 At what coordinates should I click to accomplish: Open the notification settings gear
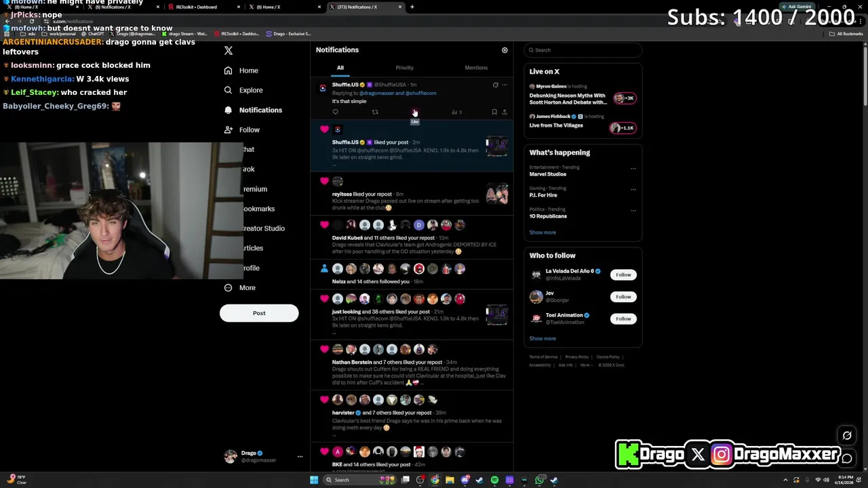tap(505, 50)
